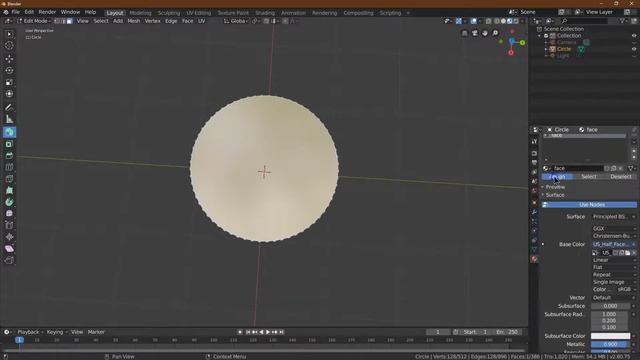Enable face select mode
This screenshot has height=360, width=640.
69,21
